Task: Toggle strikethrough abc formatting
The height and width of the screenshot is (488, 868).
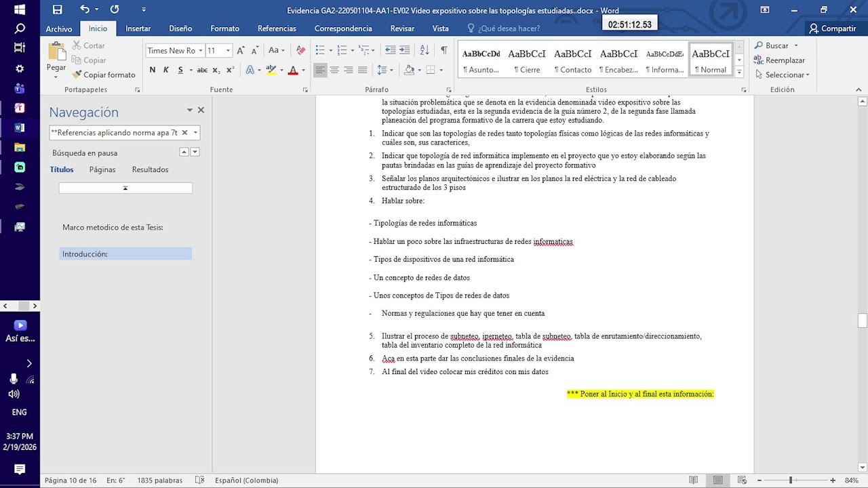Action: [x=202, y=70]
